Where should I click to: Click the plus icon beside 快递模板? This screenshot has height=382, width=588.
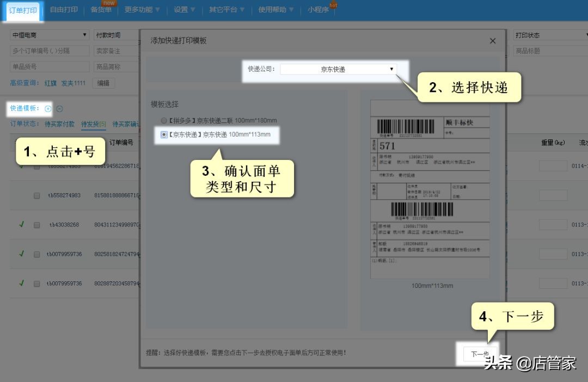click(48, 109)
